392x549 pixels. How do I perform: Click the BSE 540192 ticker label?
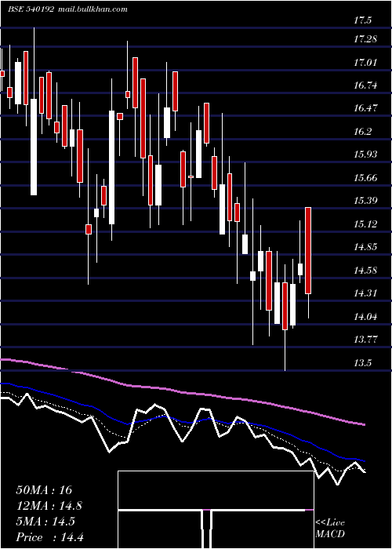click(x=31, y=9)
